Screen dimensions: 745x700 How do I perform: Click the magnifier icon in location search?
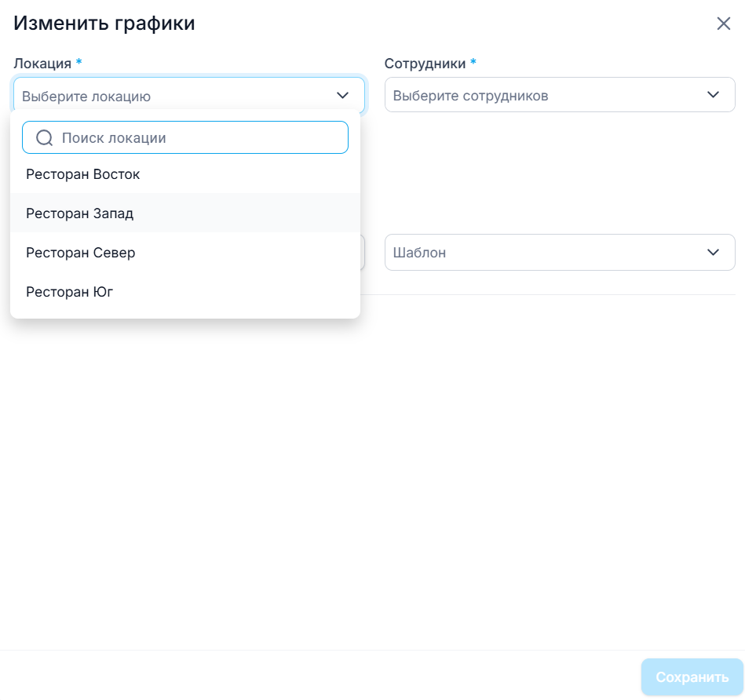[x=45, y=138]
